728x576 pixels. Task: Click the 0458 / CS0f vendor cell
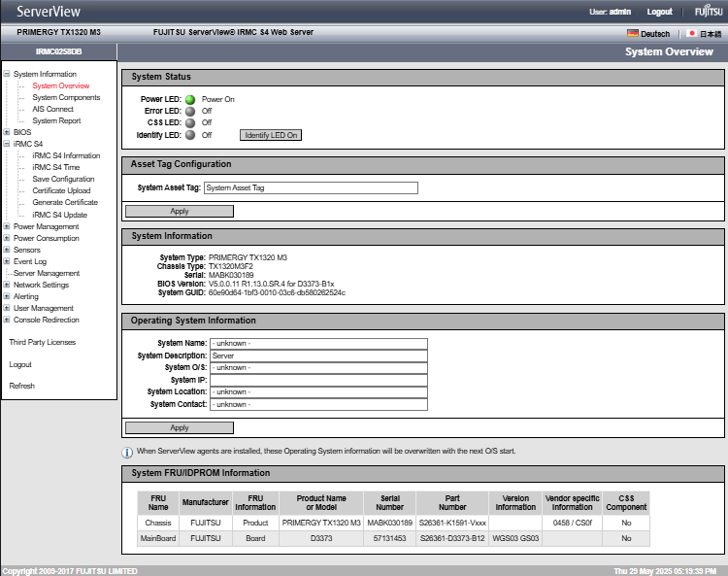[573, 523]
